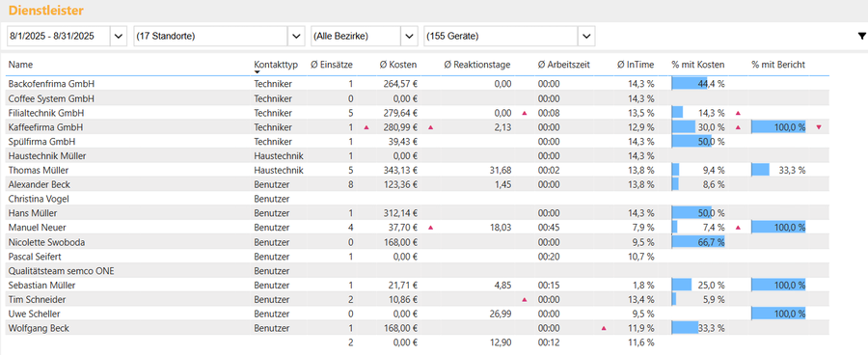Image resolution: width=868 pixels, height=355 pixels.
Task: Select the Coffee System GmbH row name
Action: click(51, 98)
